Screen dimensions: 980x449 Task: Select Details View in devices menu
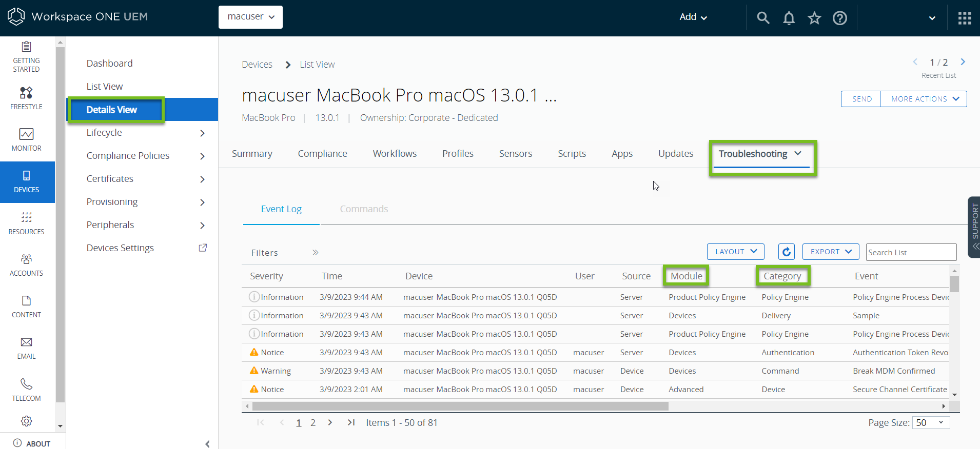click(x=143, y=110)
